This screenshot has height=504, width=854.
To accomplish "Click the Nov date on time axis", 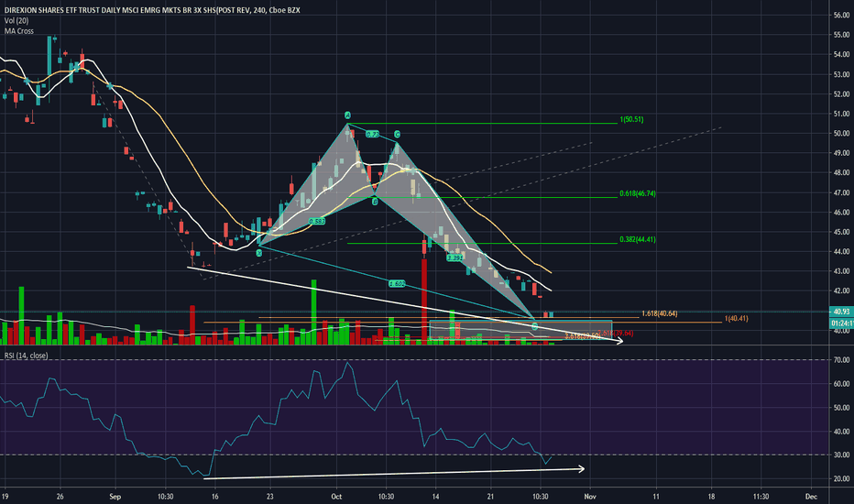I will pyautogui.click(x=590, y=497).
